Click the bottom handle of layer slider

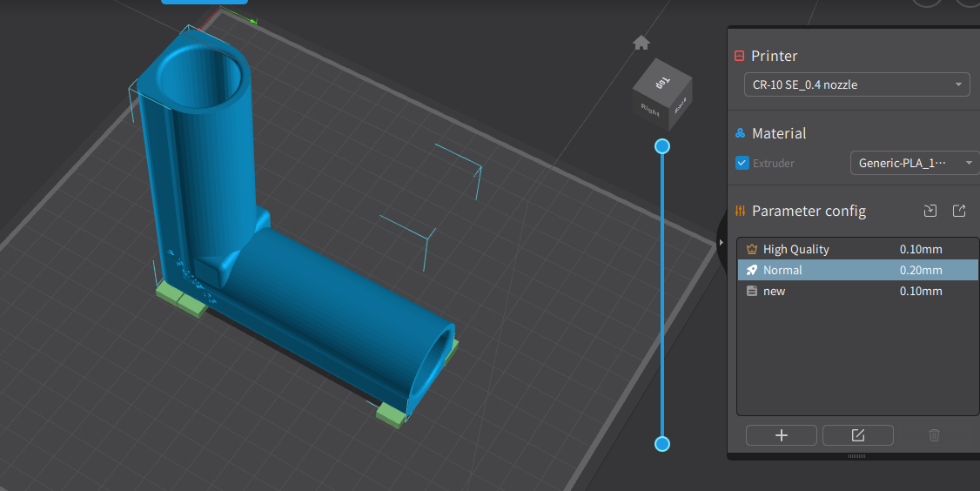[x=662, y=444]
